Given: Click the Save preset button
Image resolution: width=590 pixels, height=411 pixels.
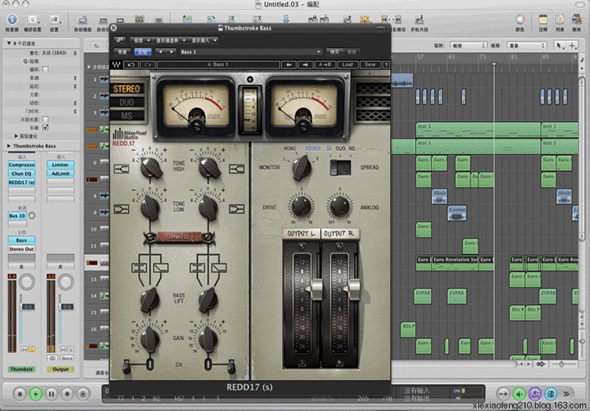Looking at the screenshot, I should (370, 65).
